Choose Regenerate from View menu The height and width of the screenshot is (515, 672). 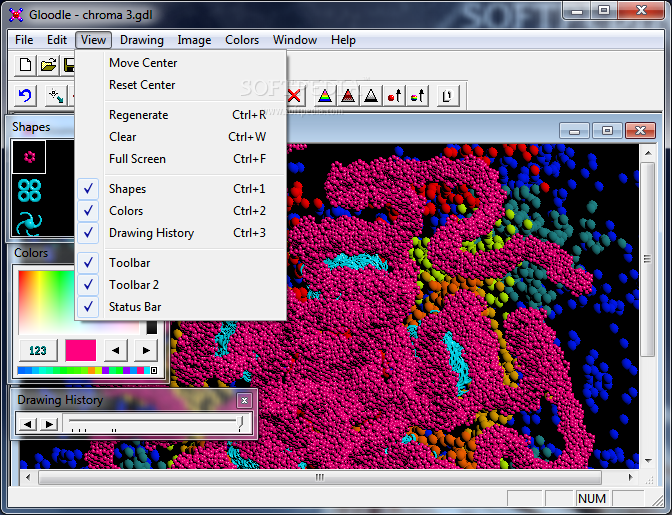(180, 115)
